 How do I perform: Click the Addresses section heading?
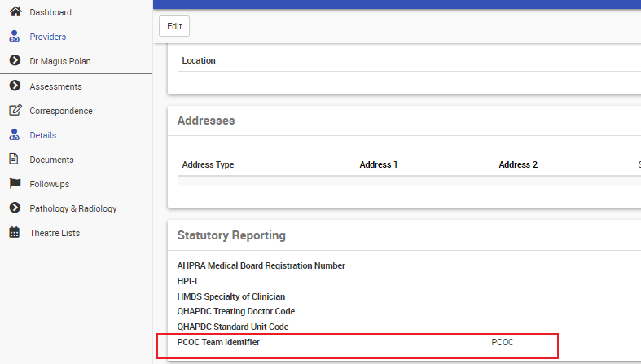tap(206, 121)
